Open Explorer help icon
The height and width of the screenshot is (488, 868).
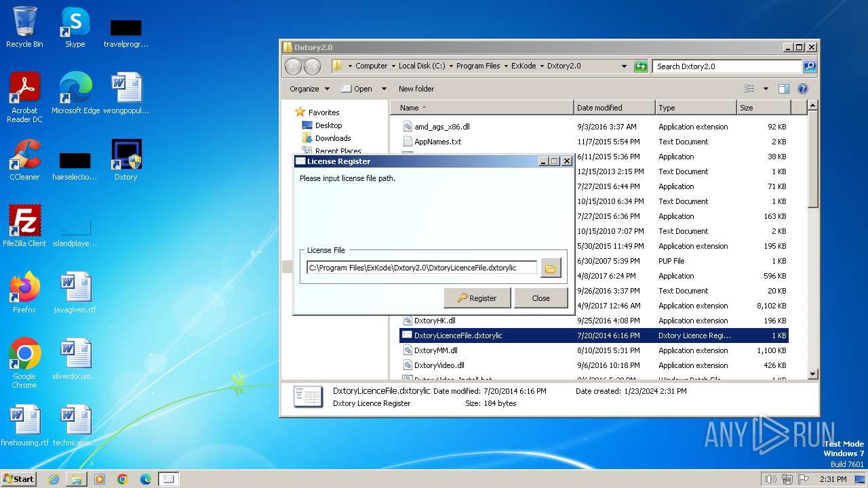pyautogui.click(x=803, y=89)
